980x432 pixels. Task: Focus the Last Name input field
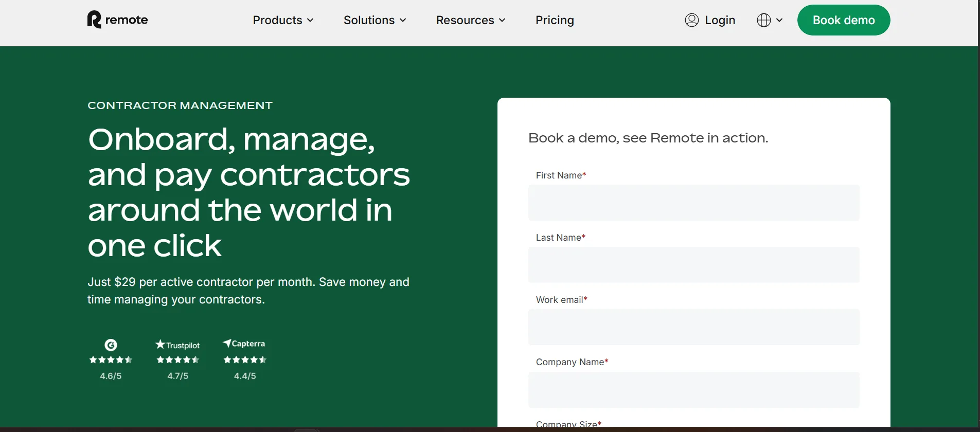coord(694,265)
